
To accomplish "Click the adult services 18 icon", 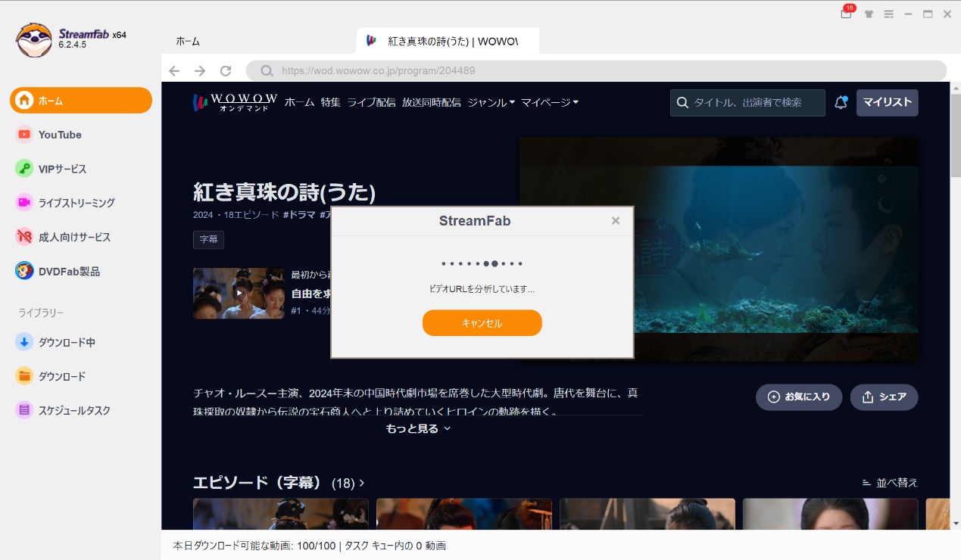I will tap(24, 237).
